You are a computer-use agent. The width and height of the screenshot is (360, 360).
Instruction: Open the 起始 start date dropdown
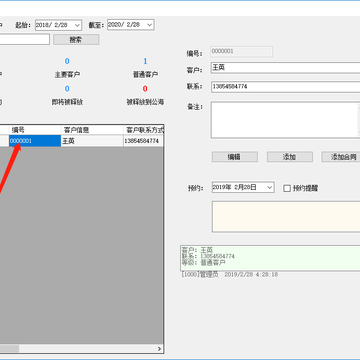(x=77, y=25)
